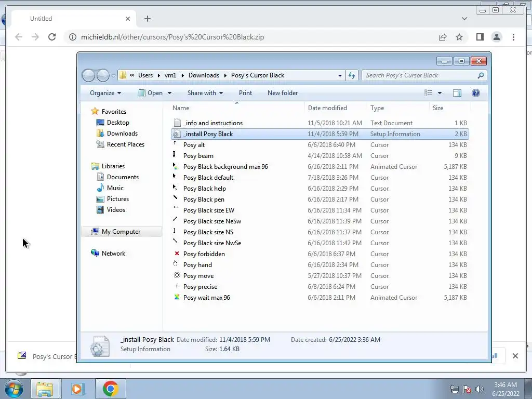Click the change view icon in Explorer
532x399 pixels.
point(429,93)
